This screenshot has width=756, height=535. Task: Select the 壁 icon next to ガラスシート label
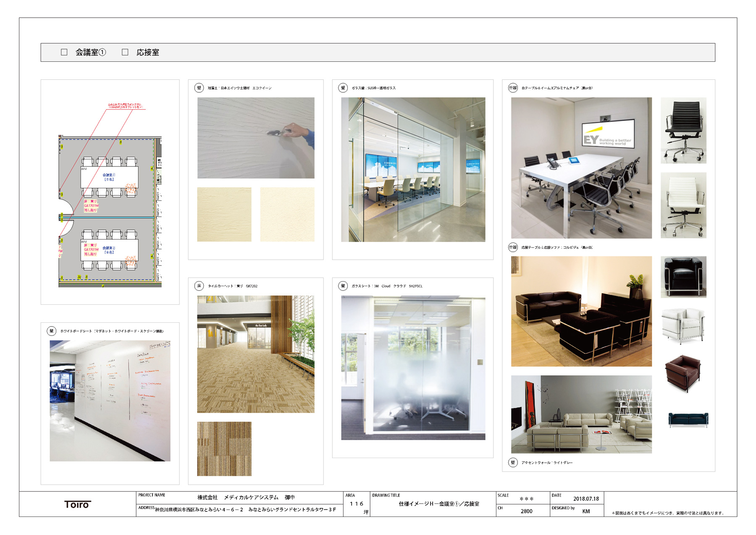pyautogui.click(x=343, y=286)
